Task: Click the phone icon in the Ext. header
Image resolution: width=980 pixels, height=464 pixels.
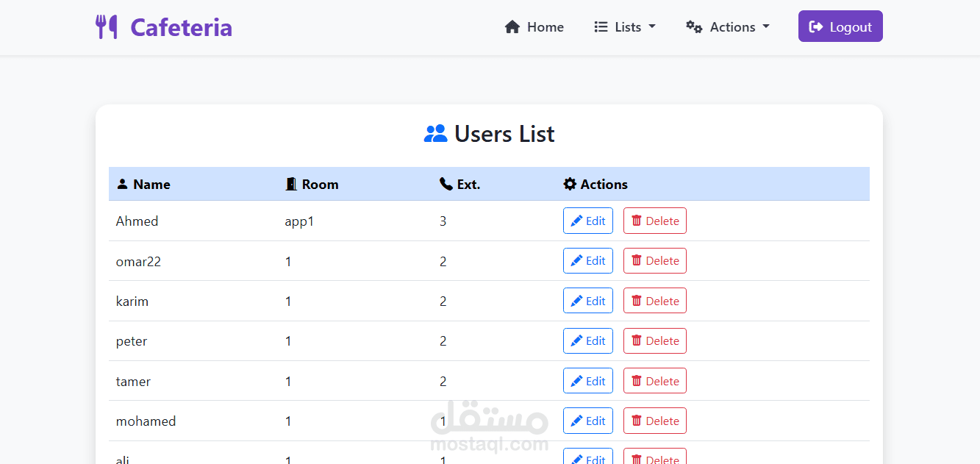Action: tap(446, 184)
